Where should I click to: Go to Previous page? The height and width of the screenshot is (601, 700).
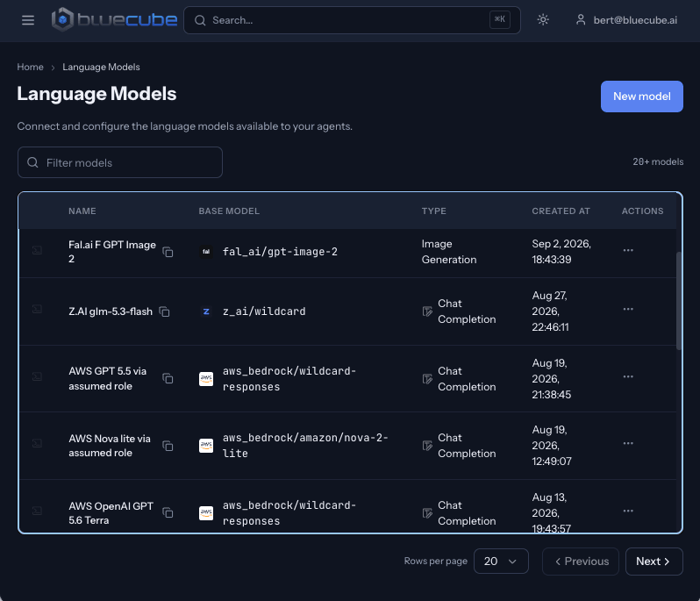click(x=581, y=562)
